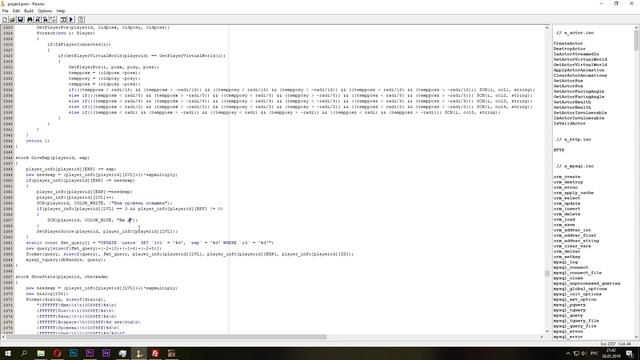
Task: Select orm_apply_cache in the function list
Action: coord(573,193)
